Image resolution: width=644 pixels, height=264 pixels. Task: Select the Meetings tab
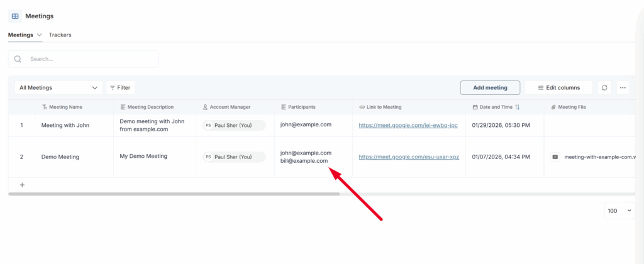point(20,35)
